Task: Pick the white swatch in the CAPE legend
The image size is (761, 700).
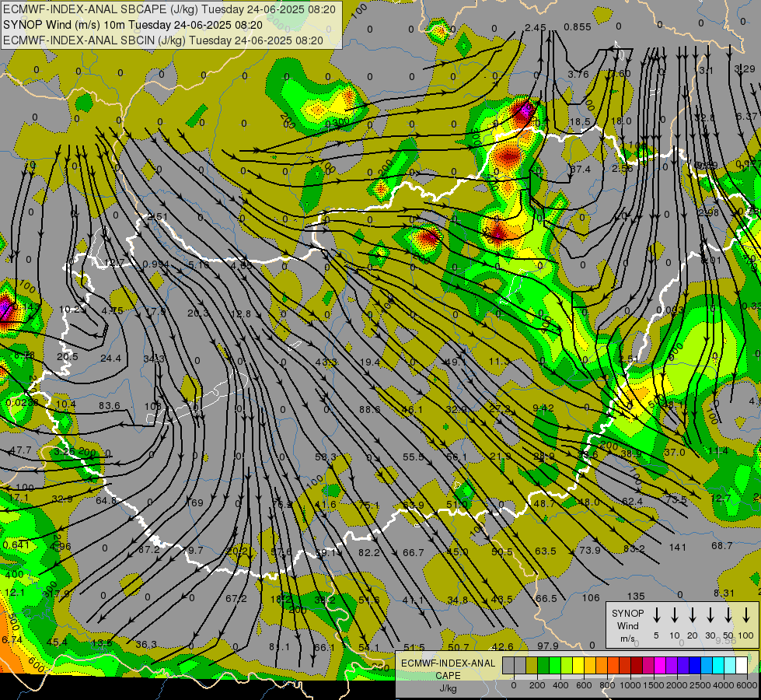Action: (741, 665)
